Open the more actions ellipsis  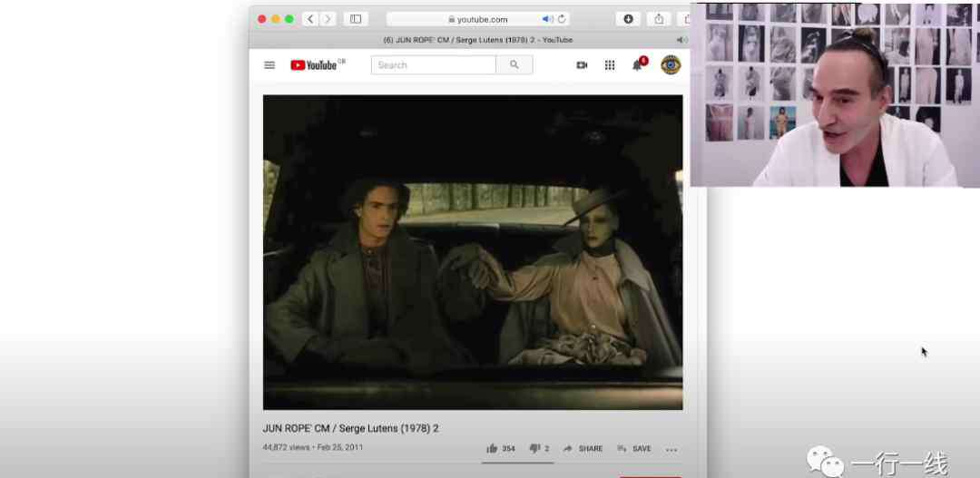click(x=671, y=449)
